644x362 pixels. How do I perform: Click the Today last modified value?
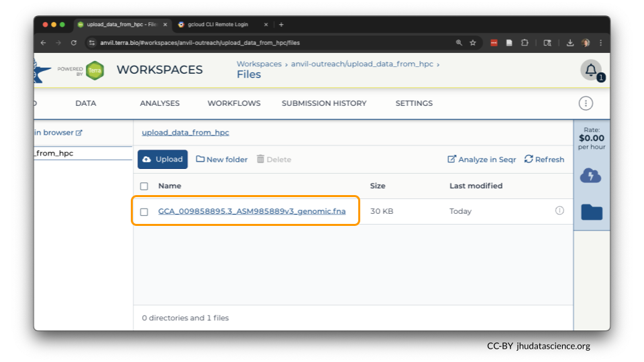point(460,211)
